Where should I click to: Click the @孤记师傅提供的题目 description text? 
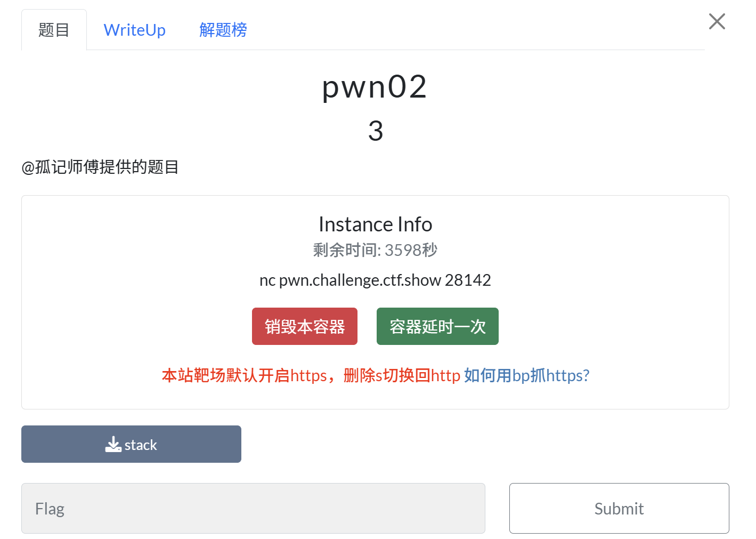click(x=100, y=167)
